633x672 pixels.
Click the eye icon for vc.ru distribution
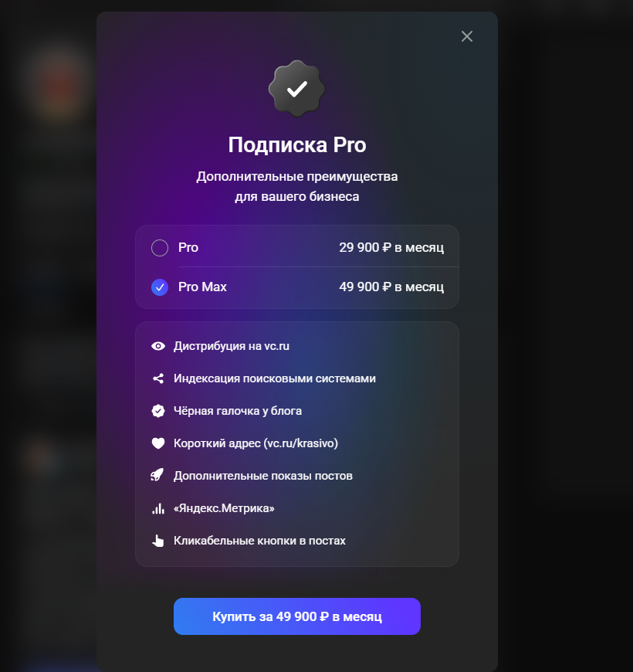coord(158,346)
